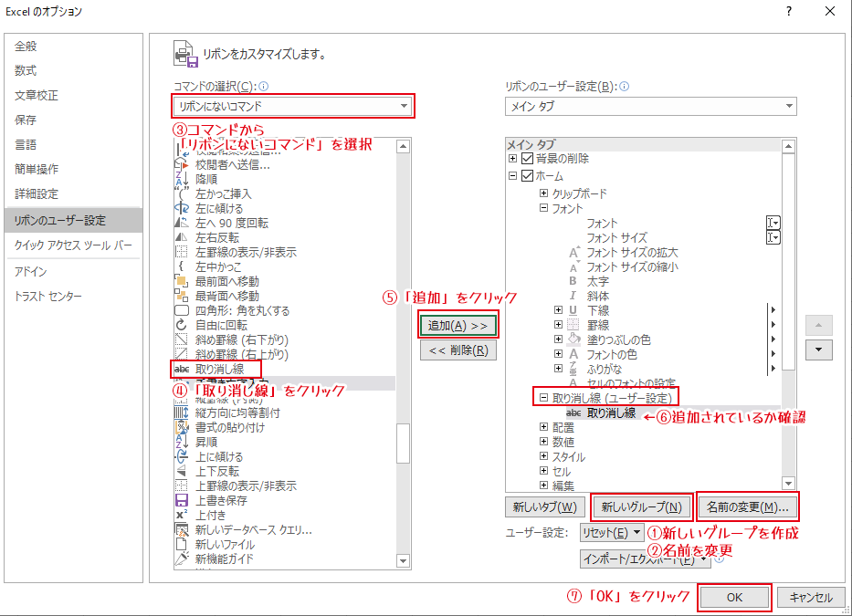Click the 上下反転 flip vertical icon
The height and width of the screenshot is (616, 852).
click(182, 472)
